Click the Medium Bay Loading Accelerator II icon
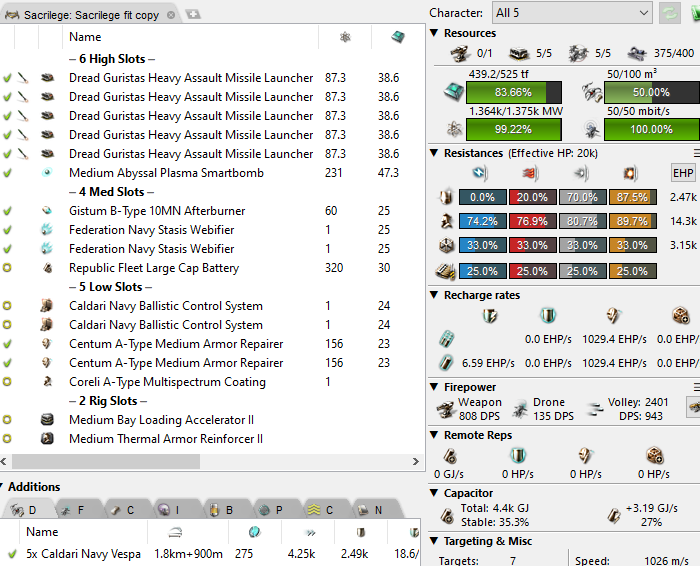 pyautogui.click(x=47, y=420)
